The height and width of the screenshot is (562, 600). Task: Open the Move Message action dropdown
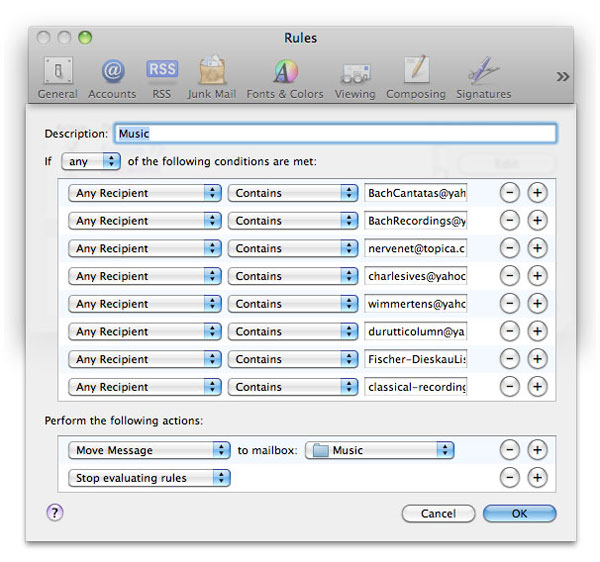tap(149, 450)
